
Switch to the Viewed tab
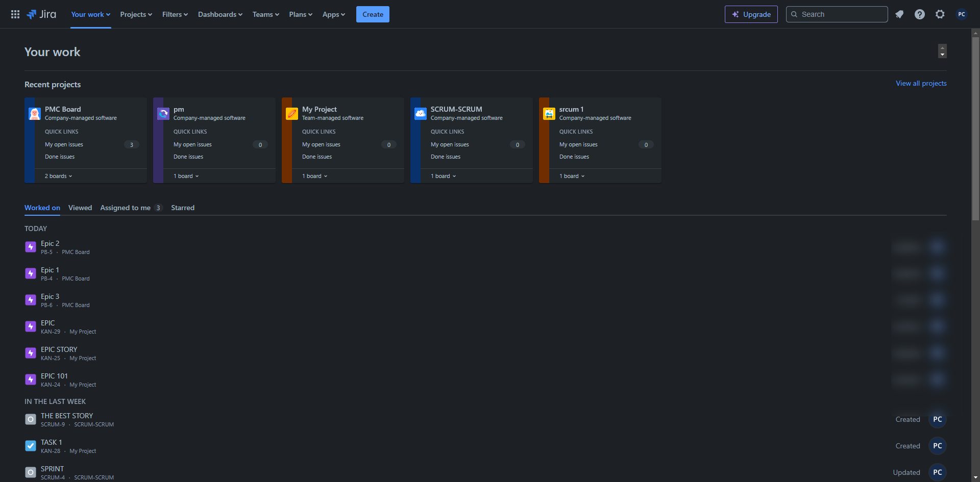pos(80,208)
